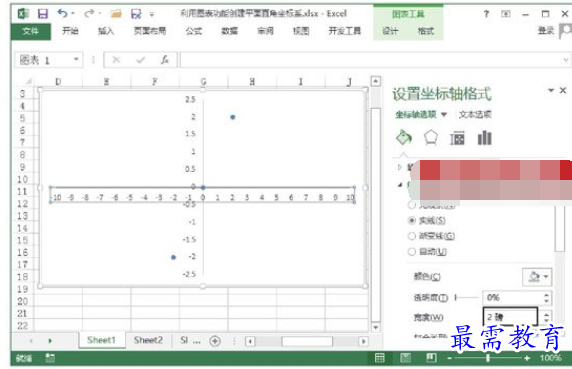Switch to 文本选项 in format pane
This screenshot has height=369, width=572.
pyautogui.click(x=475, y=114)
